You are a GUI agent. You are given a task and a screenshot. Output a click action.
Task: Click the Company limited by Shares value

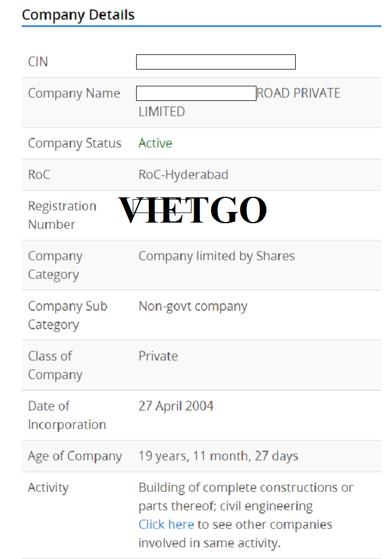pyautogui.click(x=216, y=256)
